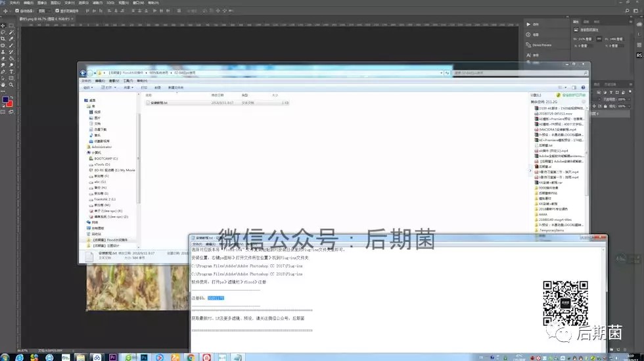Viewport: 644px width, 361px height.
Task: Toggle the Auto-Select checkbox
Action: click(17, 11)
